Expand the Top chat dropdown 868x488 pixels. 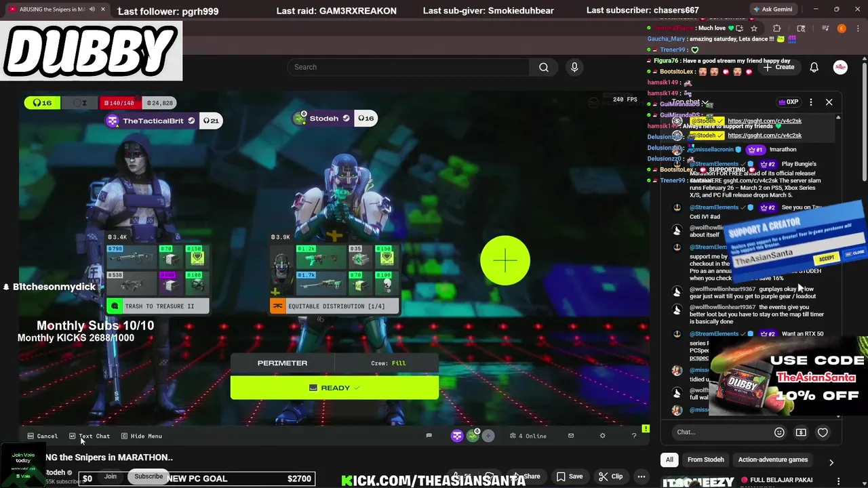coord(690,102)
